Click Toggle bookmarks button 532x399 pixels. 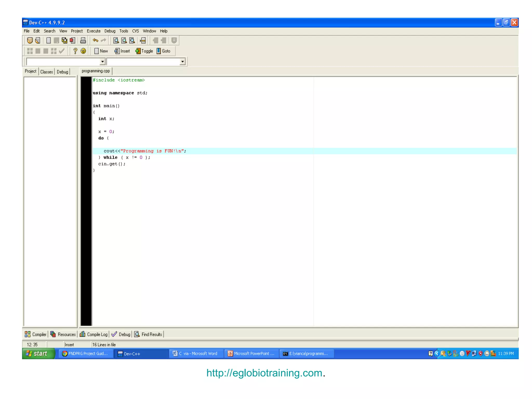tap(144, 51)
